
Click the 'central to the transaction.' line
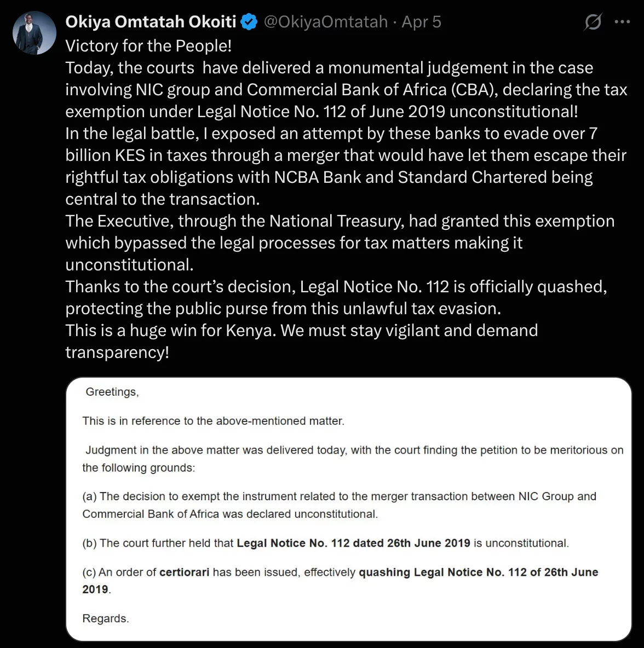163,199
